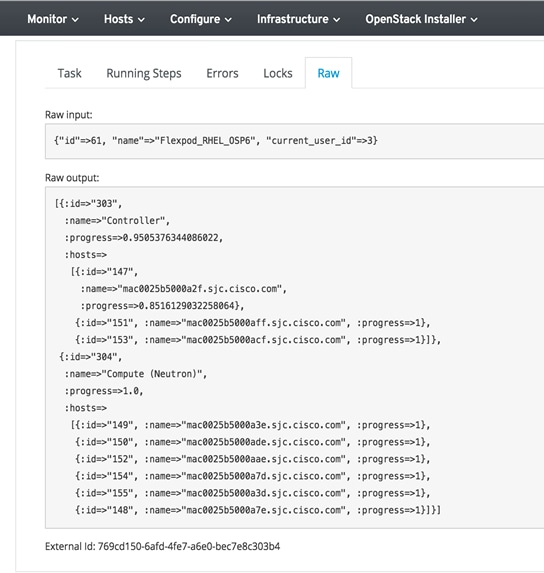544x573 pixels.
Task: Click the line :id=>"147"
Action: (x=104, y=272)
